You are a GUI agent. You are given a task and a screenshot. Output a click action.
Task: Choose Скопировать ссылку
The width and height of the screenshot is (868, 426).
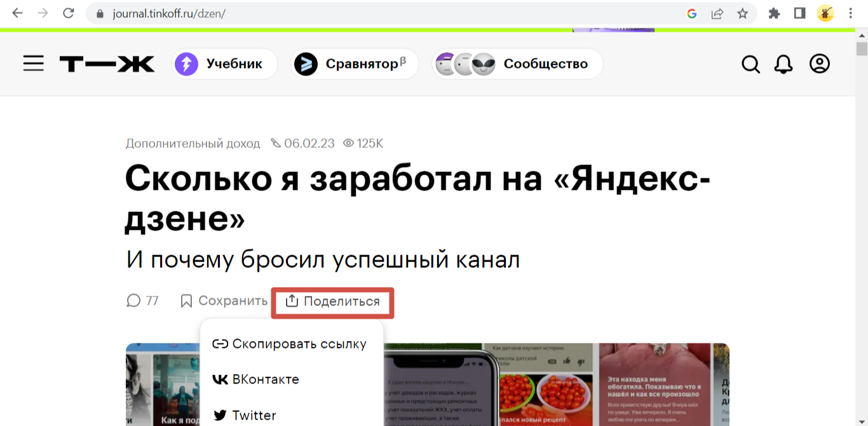click(x=290, y=344)
